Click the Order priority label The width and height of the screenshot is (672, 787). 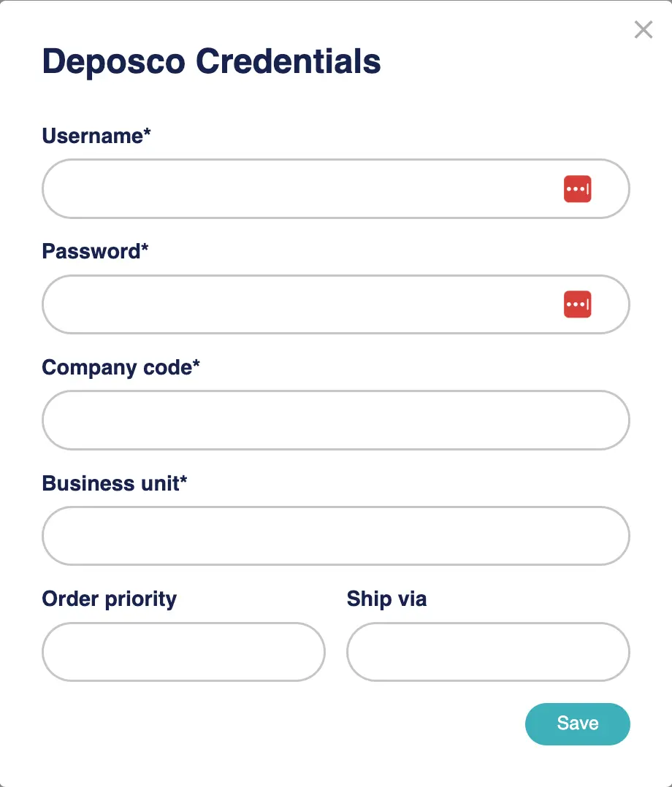coord(110,599)
